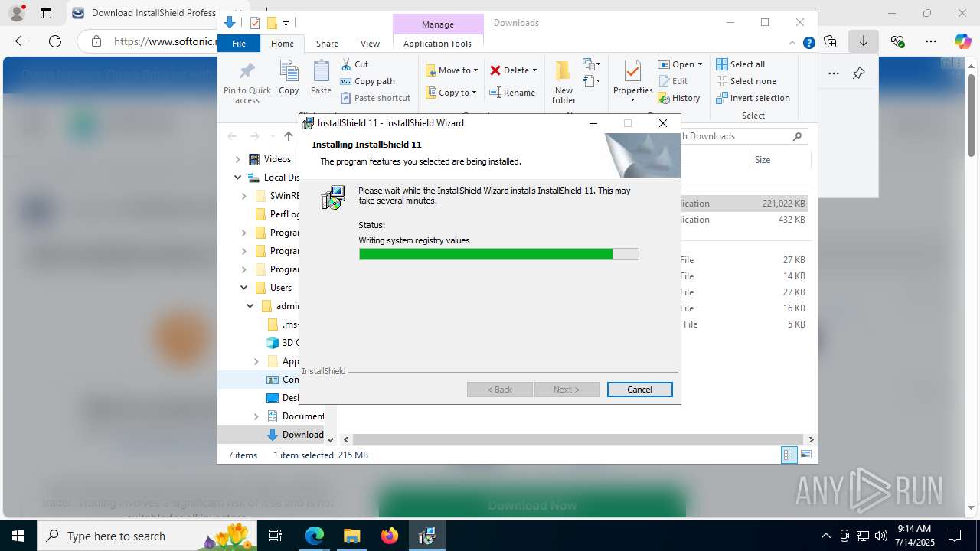
Task: Select Users folder in tree
Action: point(281,288)
